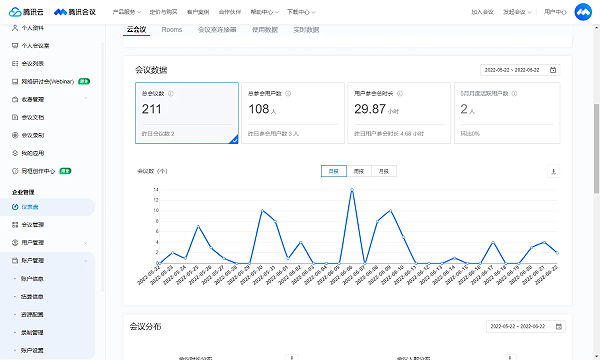Show info tooltip for 总参会用户数
The image size is (600, 360).
point(288,93)
